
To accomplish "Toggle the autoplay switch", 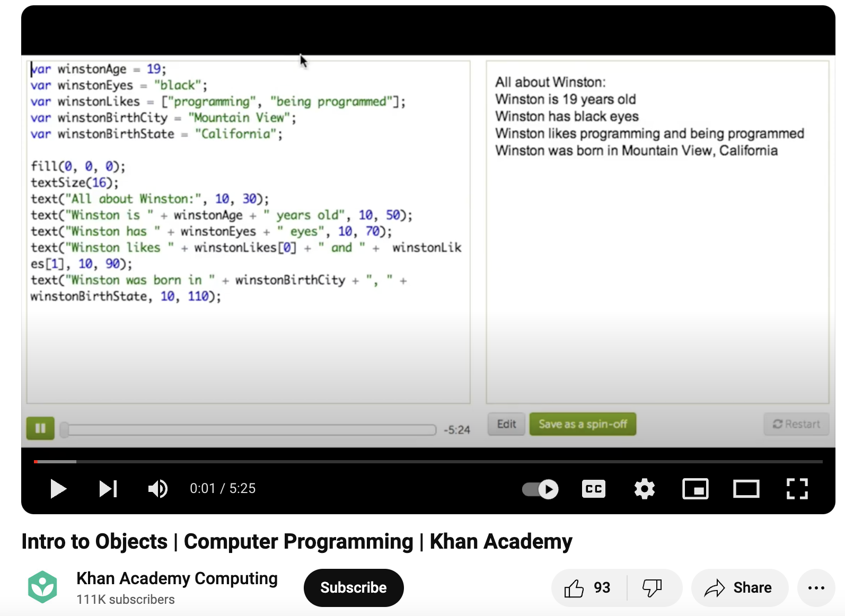I will [x=540, y=489].
